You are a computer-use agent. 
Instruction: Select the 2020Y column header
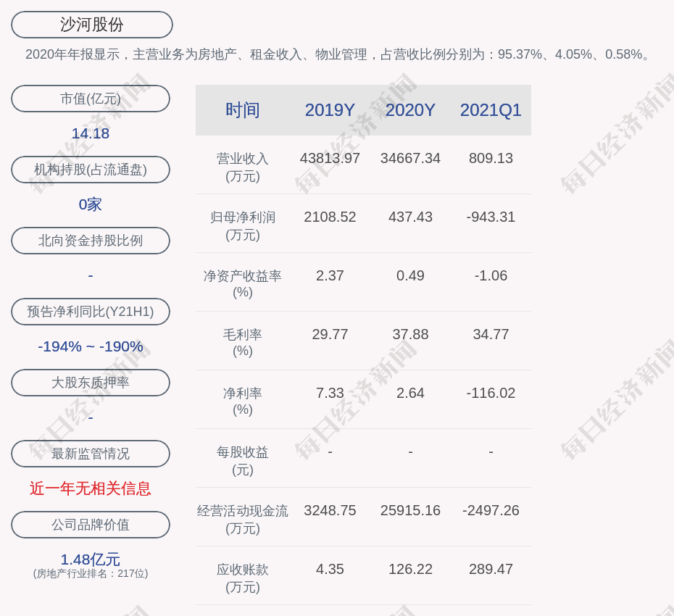point(410,110)
